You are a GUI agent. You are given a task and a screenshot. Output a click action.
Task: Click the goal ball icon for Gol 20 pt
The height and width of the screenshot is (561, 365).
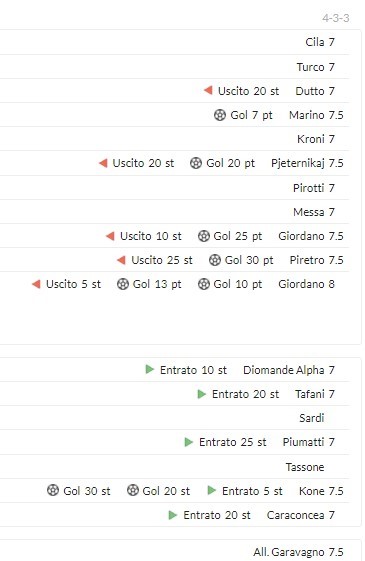pos(196,163)
